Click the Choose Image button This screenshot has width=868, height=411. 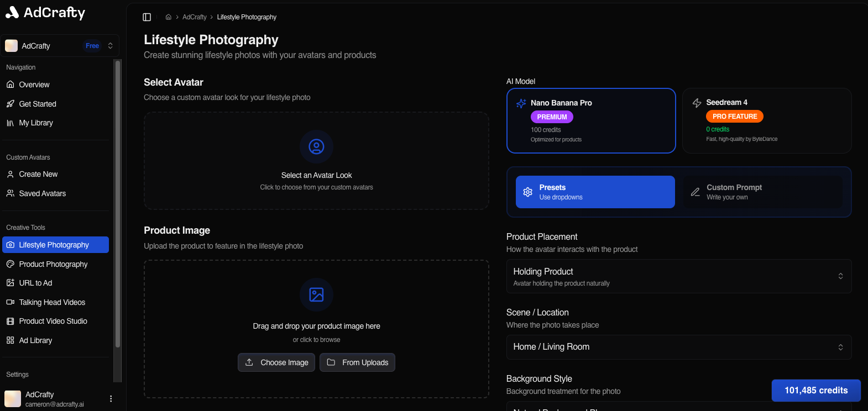click(x=276, y=362)
